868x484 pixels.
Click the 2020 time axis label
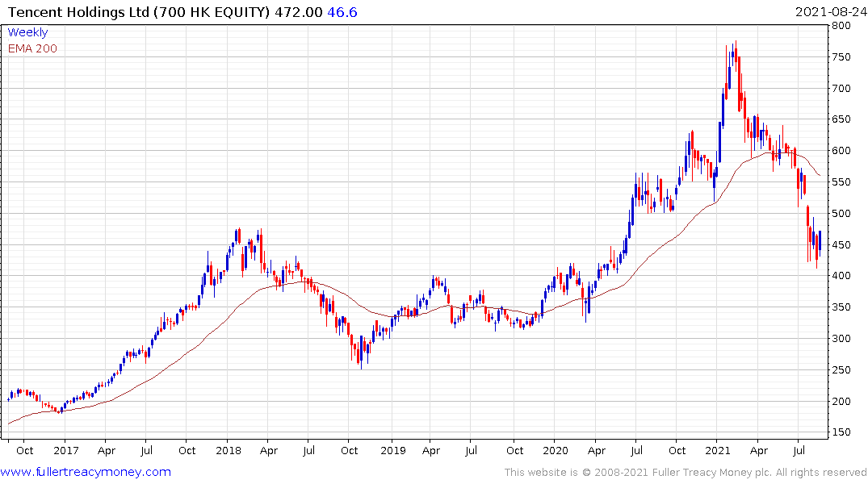[x=556, y=451]
